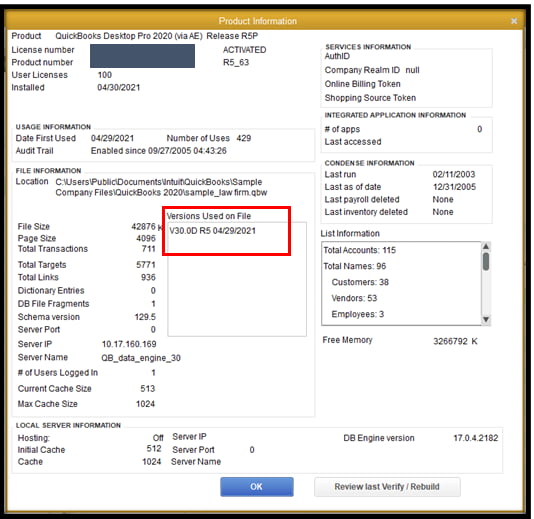Open Review last Verify / Rebuild

pyautogui.click(x=387, y=487)
